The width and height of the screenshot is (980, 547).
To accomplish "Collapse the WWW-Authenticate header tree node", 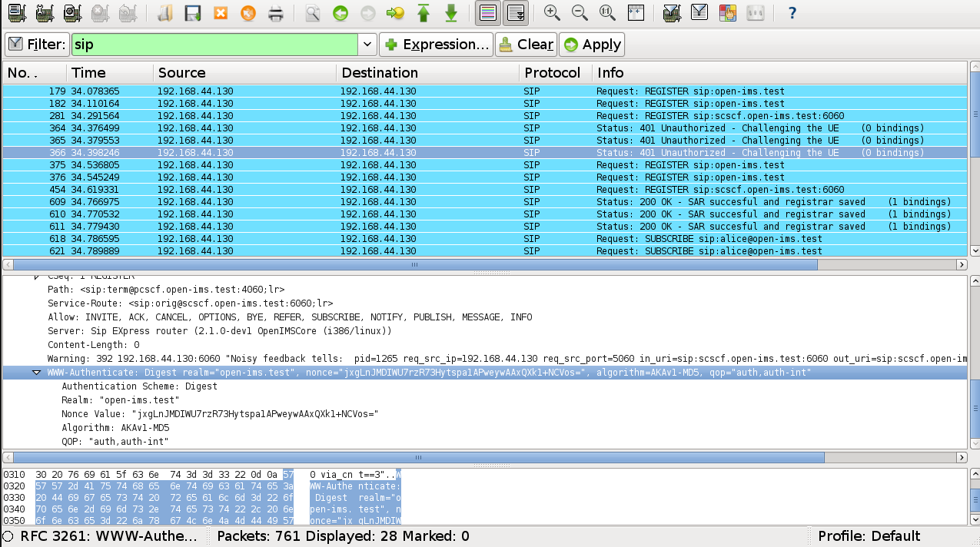I will coord(36,373).
